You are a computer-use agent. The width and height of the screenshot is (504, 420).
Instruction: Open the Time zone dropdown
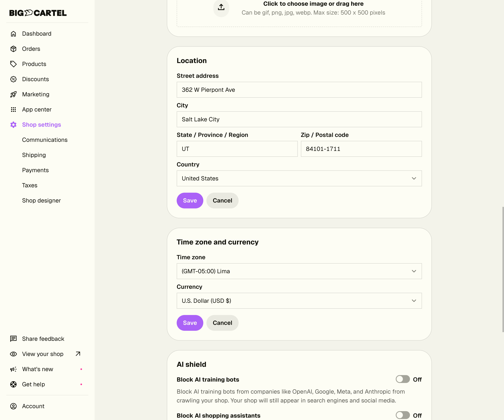pos(299,271)
